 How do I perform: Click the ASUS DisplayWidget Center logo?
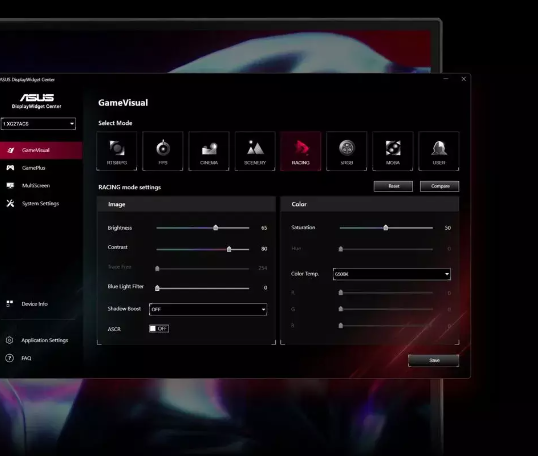pyautogui.click(x=37, y=101)
